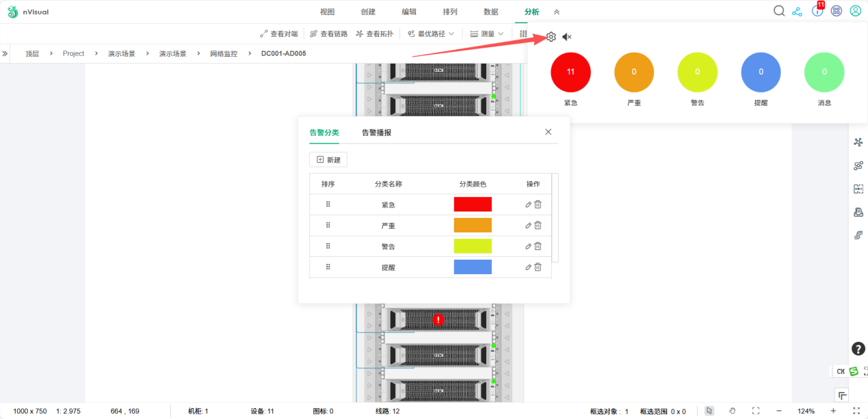
Task: Edit the 警告 category with pencil icon
Action: (x=528, y=246)
